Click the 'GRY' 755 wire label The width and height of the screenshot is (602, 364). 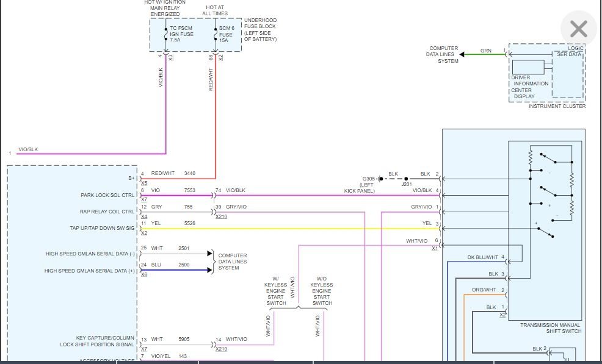[x=157, y=207]
